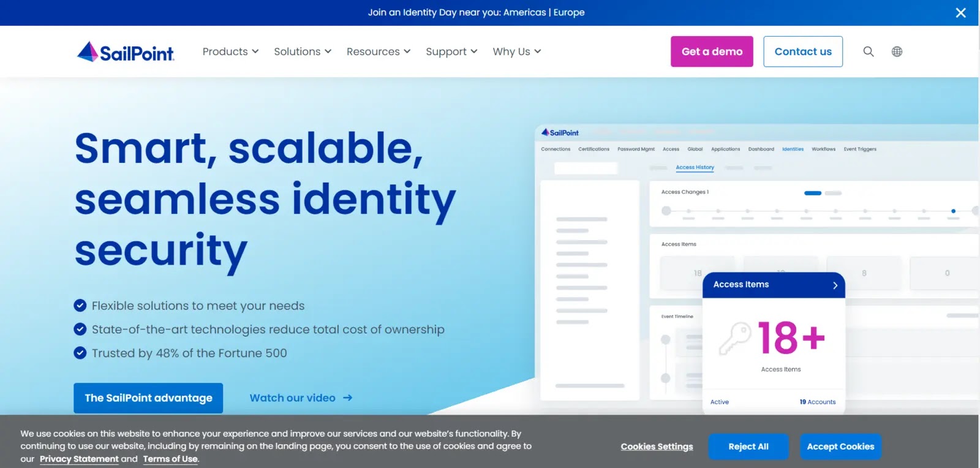The image size is (980, 468).
Task: Click the key icon beside 18+
Action: (x=735, y=338)
